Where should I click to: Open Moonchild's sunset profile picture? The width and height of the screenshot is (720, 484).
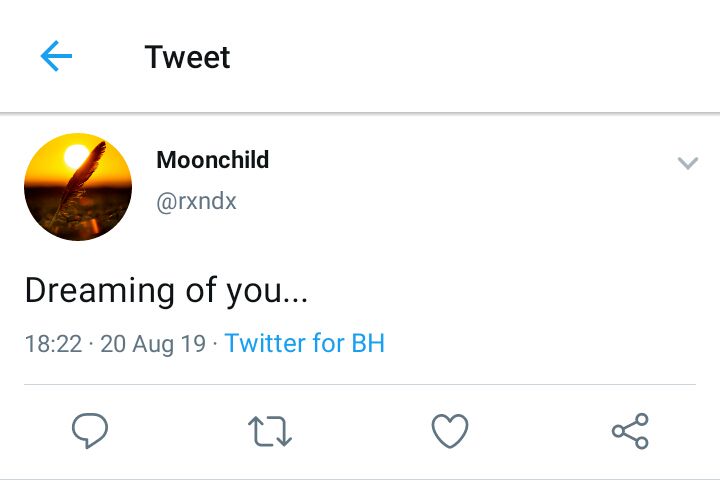[78, 187]
